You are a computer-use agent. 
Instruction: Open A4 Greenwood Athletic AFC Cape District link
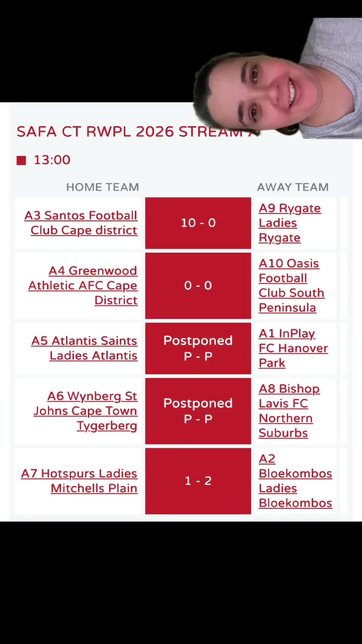[83, 285]
